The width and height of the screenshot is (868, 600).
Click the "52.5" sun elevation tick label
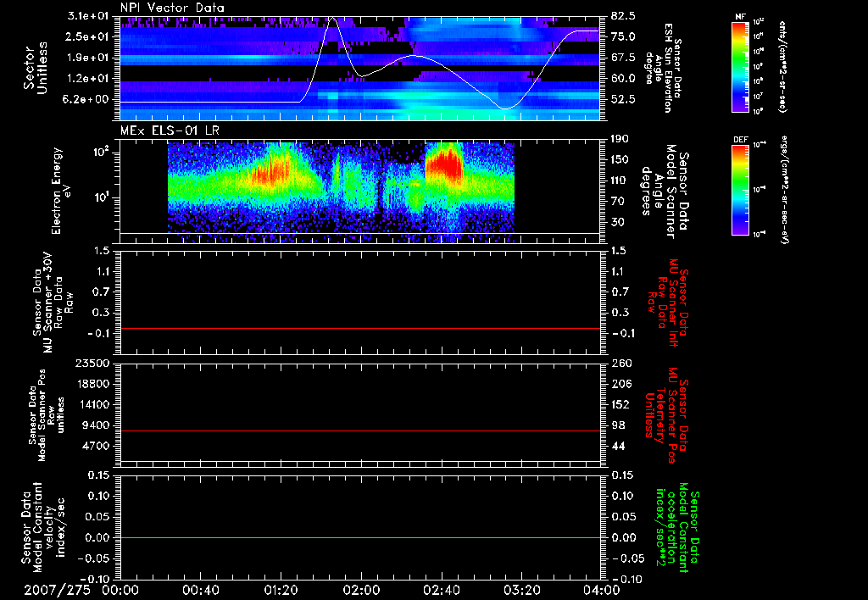point(623,99)
